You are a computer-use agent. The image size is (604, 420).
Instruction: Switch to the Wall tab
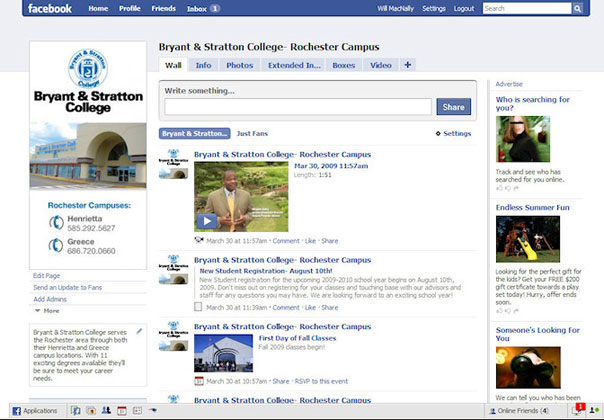tap(173, 65)
